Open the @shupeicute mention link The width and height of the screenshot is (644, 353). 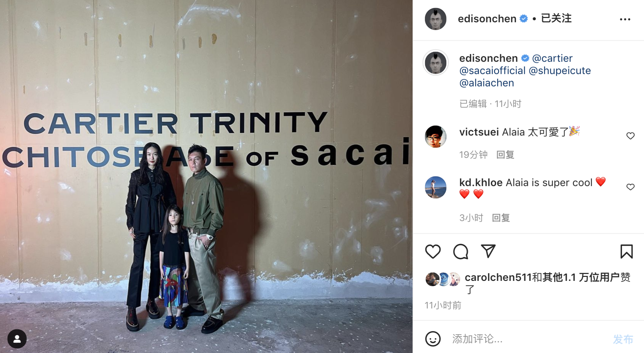(x=560, y=70)
